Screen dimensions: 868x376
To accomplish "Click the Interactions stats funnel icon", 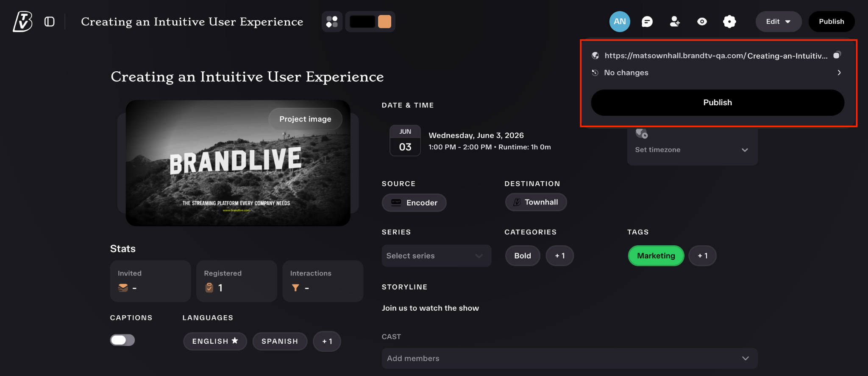I will (295, 288).
